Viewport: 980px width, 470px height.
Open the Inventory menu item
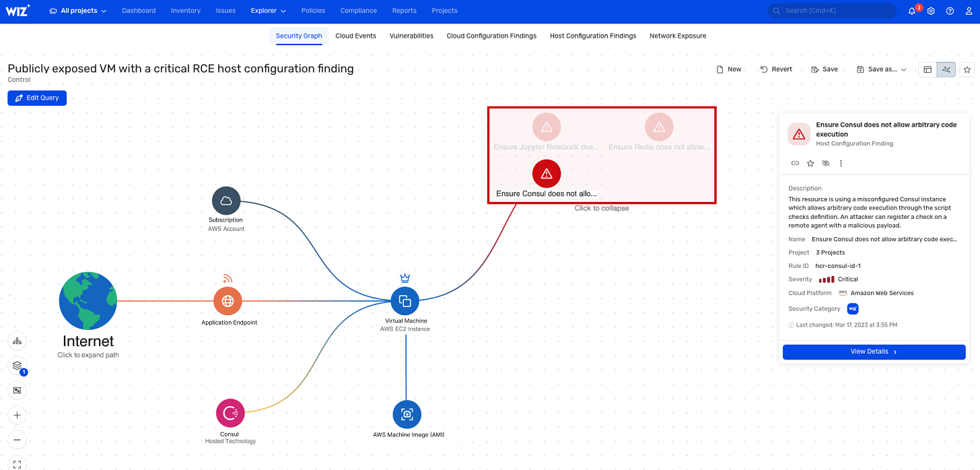[186, 11]
